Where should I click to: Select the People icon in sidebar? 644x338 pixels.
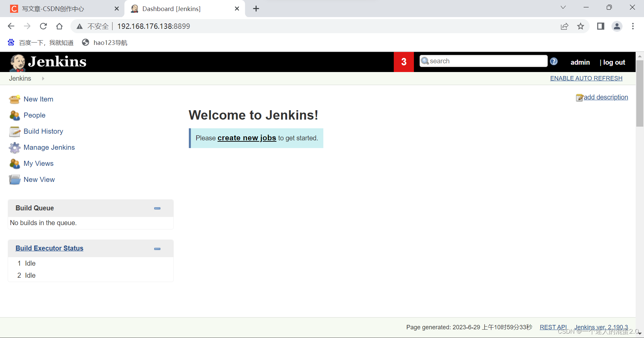[x=15, y=115]
